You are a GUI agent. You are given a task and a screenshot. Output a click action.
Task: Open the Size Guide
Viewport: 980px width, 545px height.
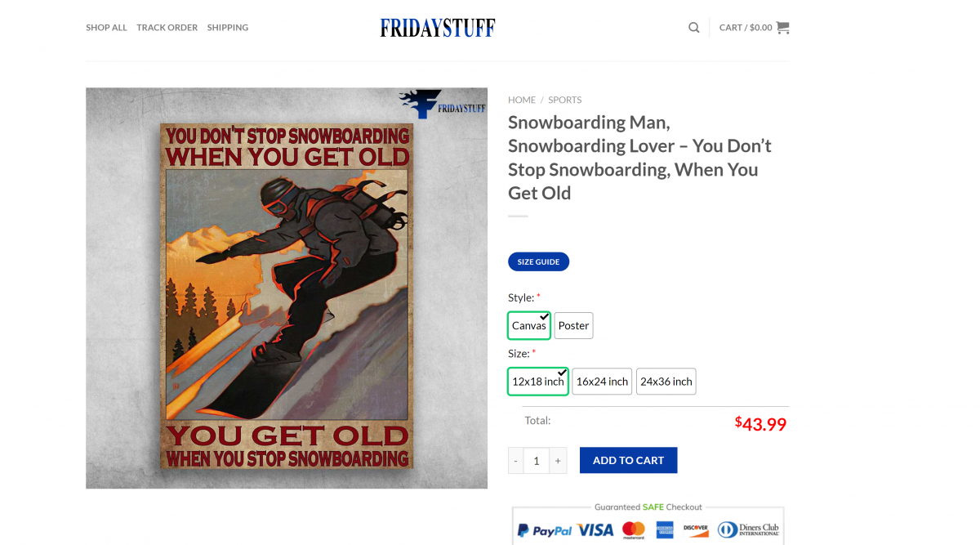click(x=538, y=261)
